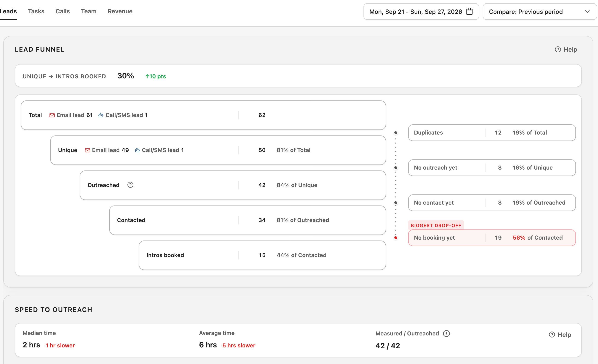This screenshot has height=364, width=598.
Task: Click '56% of Contacted' red percentage
Action: tap(538, 238)
